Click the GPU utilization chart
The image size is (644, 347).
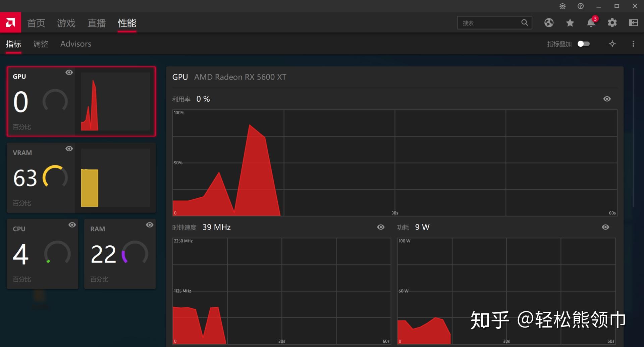(x=395, y=163)
